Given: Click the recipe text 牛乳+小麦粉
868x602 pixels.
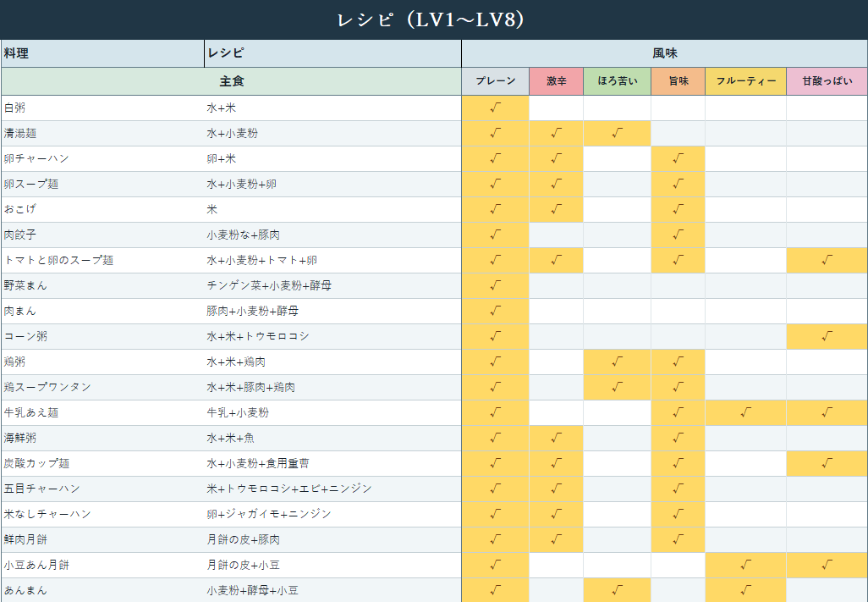Looking at the screenshot, I should [238, 412].
